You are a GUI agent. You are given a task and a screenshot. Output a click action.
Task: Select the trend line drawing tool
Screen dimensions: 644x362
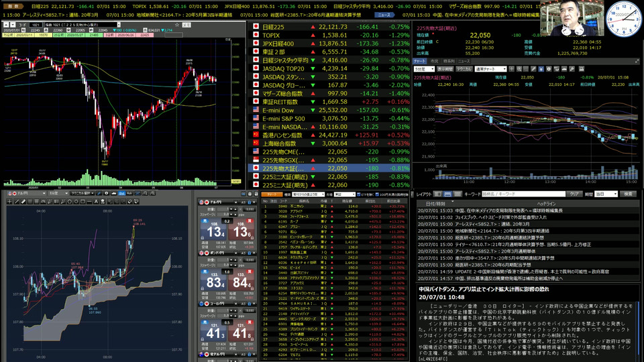[17, 202]
